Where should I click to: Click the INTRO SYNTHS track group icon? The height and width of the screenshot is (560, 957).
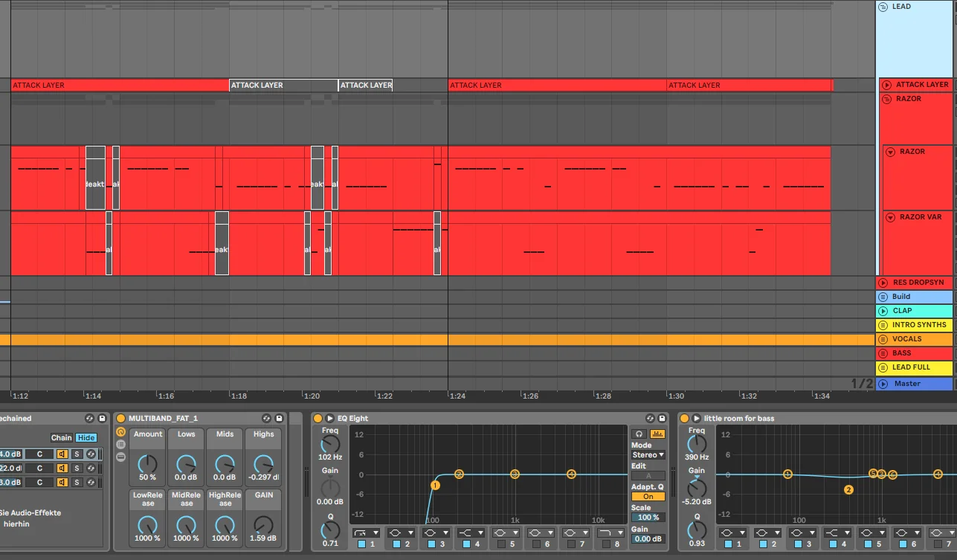(883, 325)
